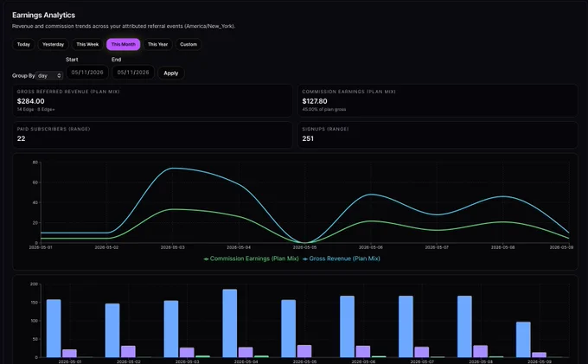Click the 2026-05-03 label on line chart
This screenshot has height=364, width=588.
172,247
